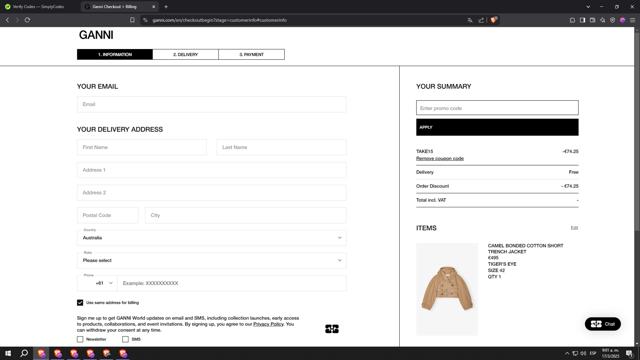Click the floating black icon near the consent text
This screenshot has height=360, width=640.
click(x=332, y=329)
